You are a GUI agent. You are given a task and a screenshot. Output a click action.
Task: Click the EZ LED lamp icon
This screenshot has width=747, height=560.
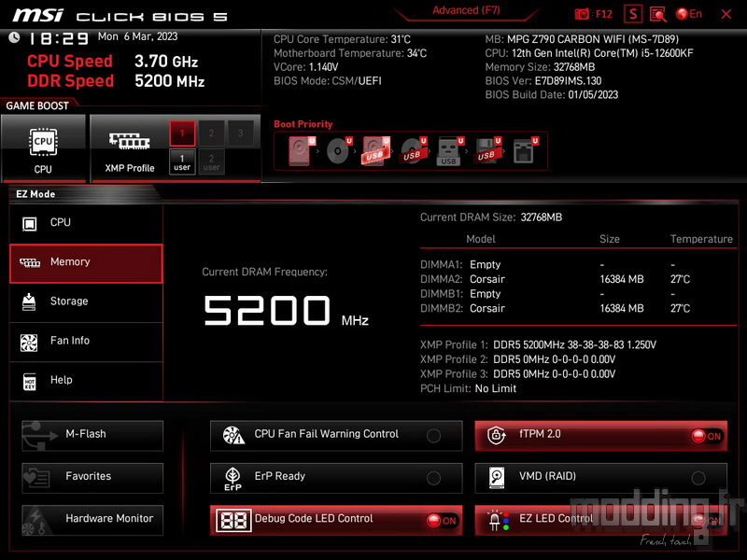click(499, 521)
